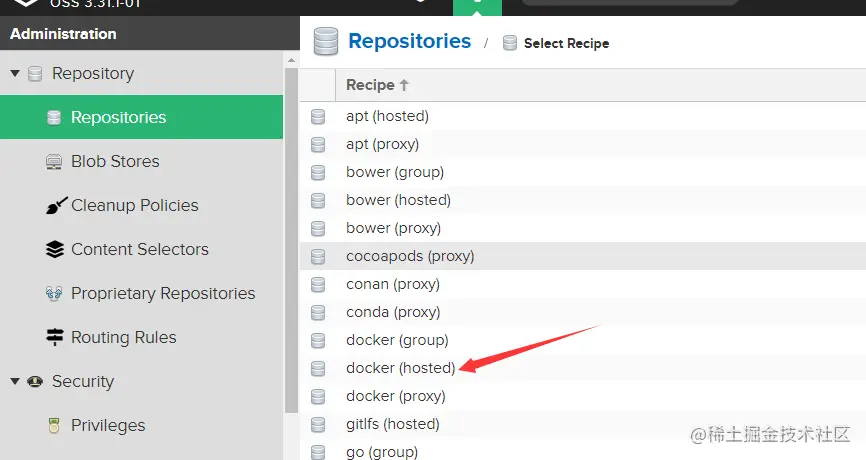Click the Routing Rules signpost icon
The image size is (866, 460).
pos(55,337)
